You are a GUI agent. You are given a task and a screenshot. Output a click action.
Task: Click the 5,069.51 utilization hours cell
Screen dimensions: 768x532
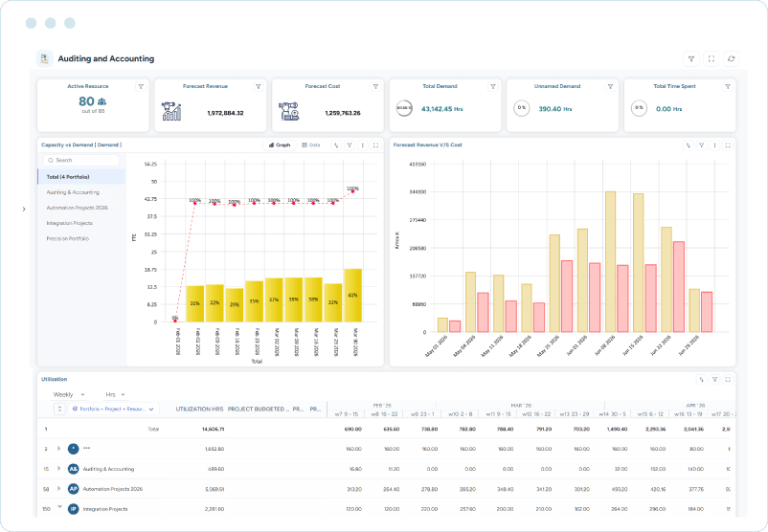[215, 489]
